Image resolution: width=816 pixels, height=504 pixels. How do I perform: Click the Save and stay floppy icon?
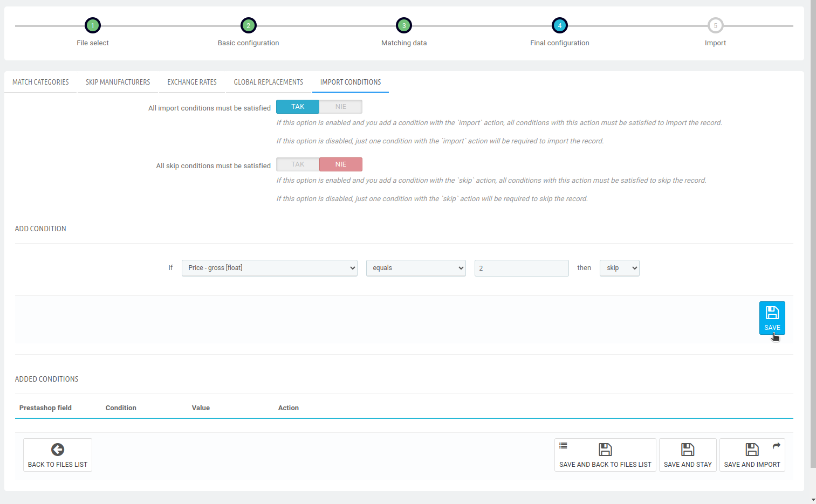coord(688,450)
